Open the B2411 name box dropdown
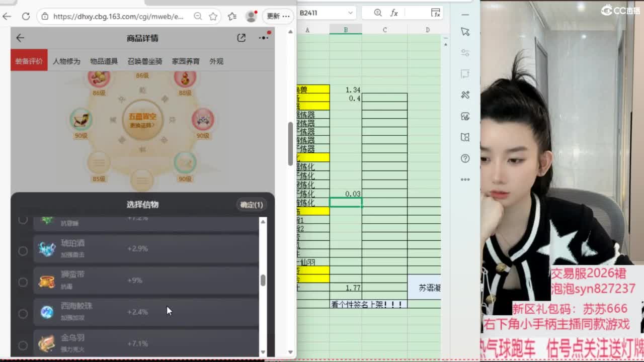 coord(352,13)
